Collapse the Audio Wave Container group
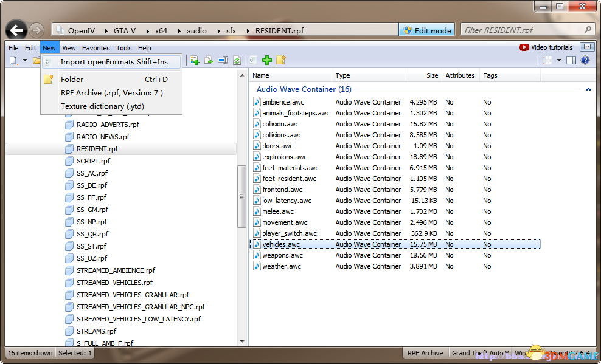 click(588, 89)
